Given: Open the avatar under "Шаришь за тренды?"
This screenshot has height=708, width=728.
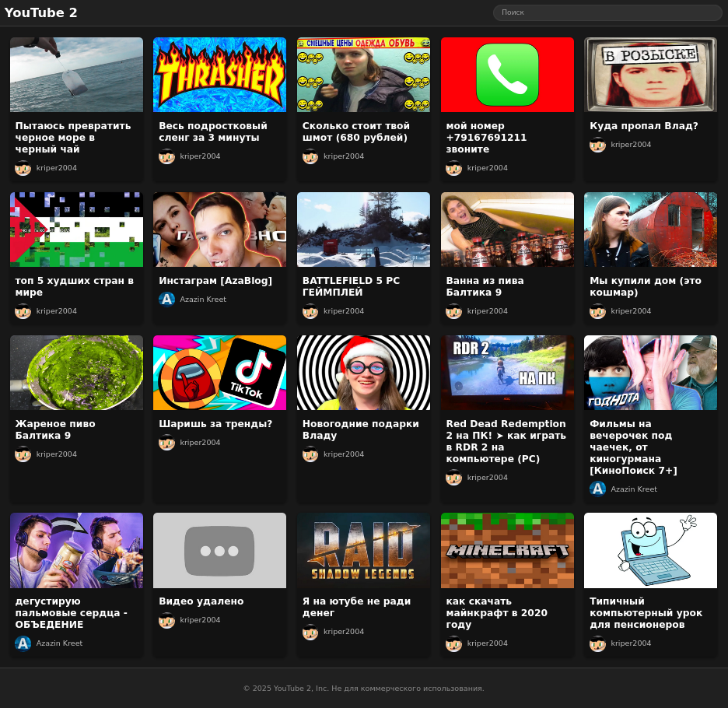Looking at the screenshot, I should pos(166,443).
